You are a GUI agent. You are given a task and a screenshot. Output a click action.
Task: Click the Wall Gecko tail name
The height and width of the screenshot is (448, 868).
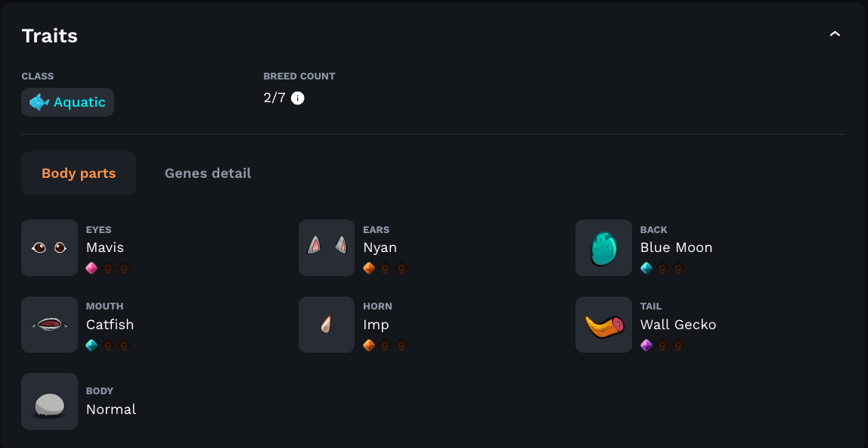[678, 325]
